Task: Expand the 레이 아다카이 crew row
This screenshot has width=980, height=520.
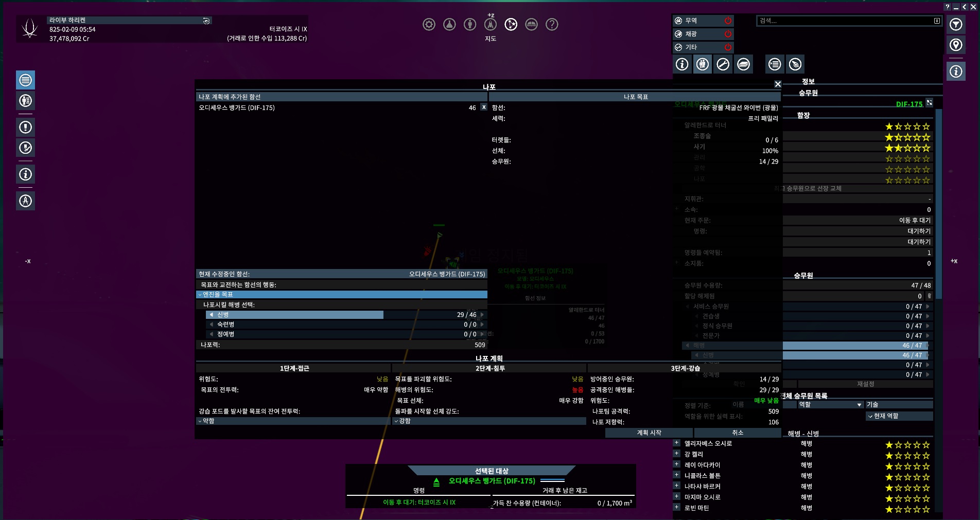Action: [677, 464]
